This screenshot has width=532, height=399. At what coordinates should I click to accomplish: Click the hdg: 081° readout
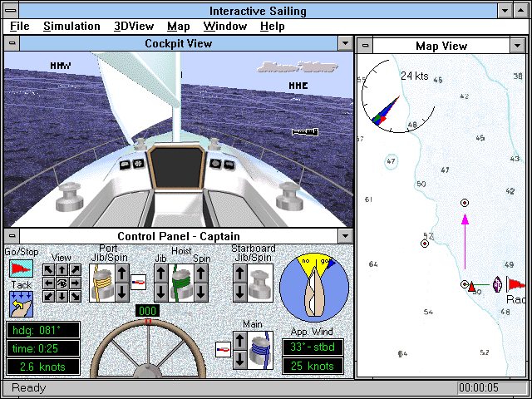43,330
